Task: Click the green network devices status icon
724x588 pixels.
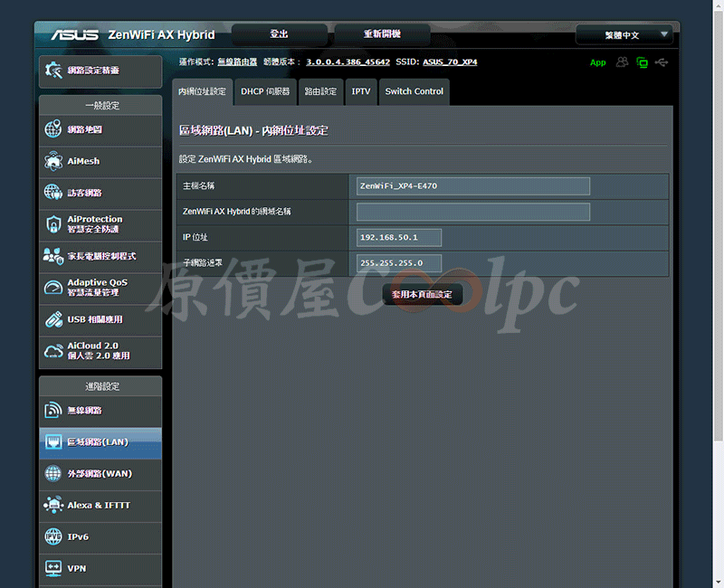Action: [642, 62]
